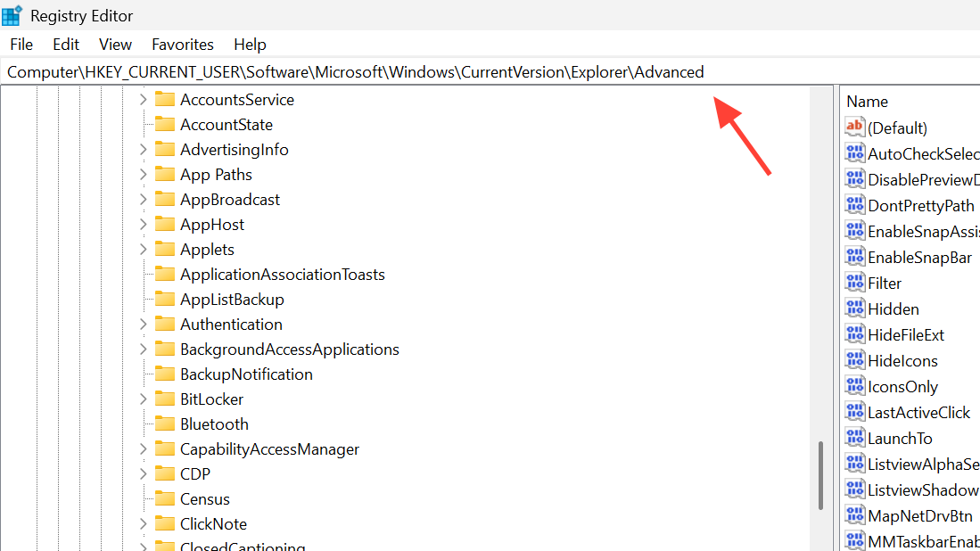
Task: Select the BitLocker folder icon
Action: coord(164,399)
